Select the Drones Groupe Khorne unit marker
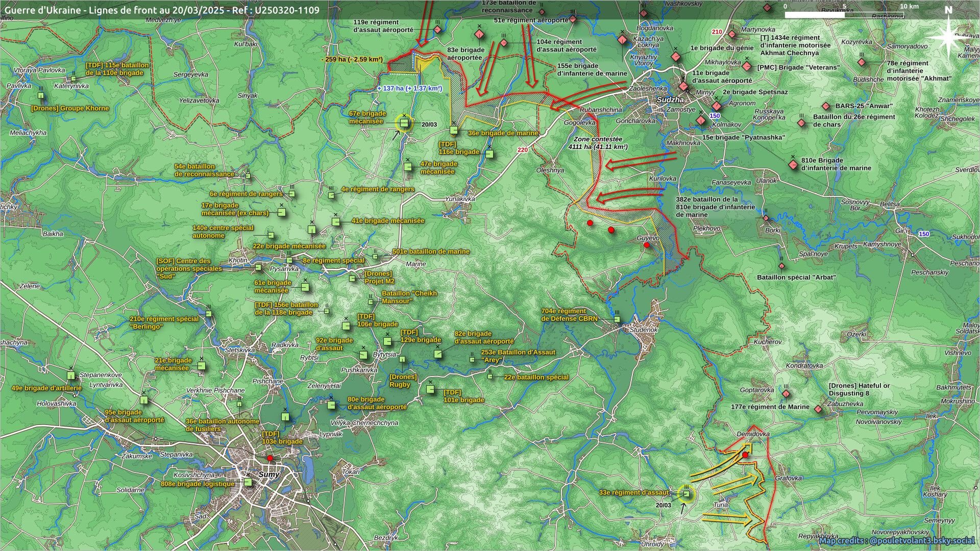 (x=41, y=95)
